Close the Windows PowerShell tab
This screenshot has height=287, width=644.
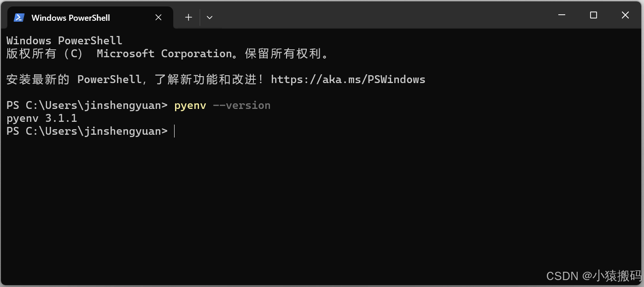click(x=158, y=18)
